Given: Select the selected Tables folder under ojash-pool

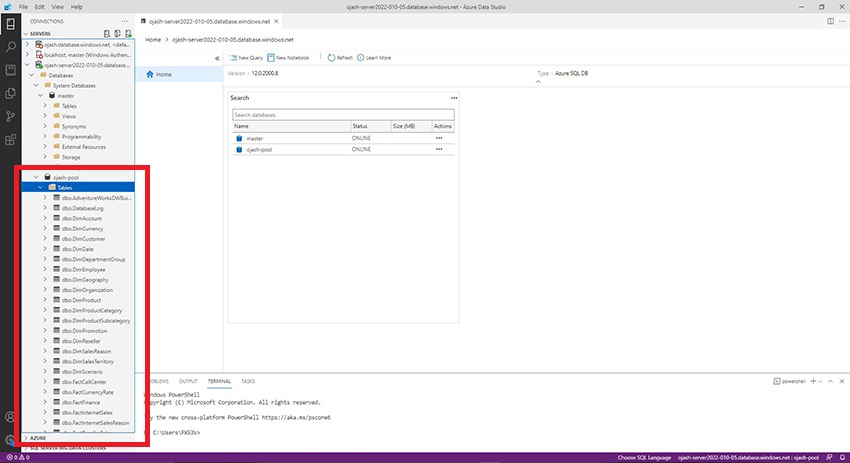Looking at the screenshot, I should tap(78, 188).
